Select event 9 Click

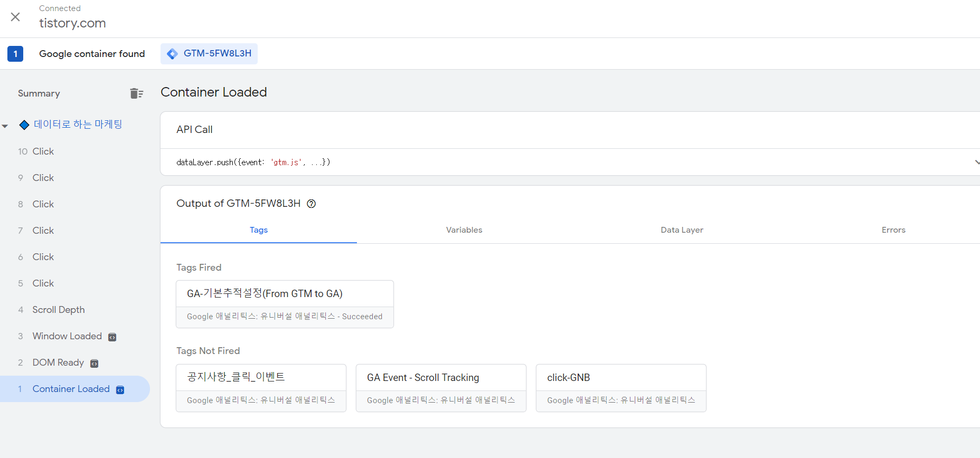click(x=75, y=178)
